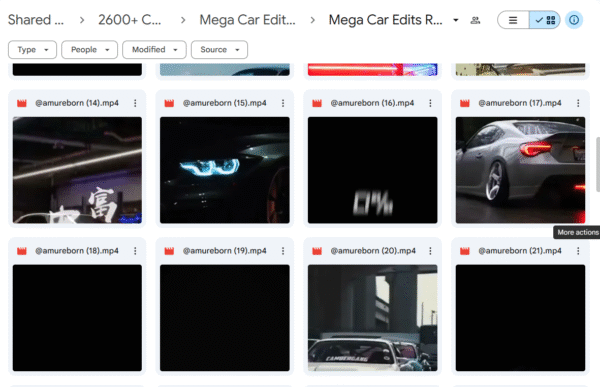Expand the Modified filter dropdown
Viewport: 600px width, 387px height.
point(154,50)
